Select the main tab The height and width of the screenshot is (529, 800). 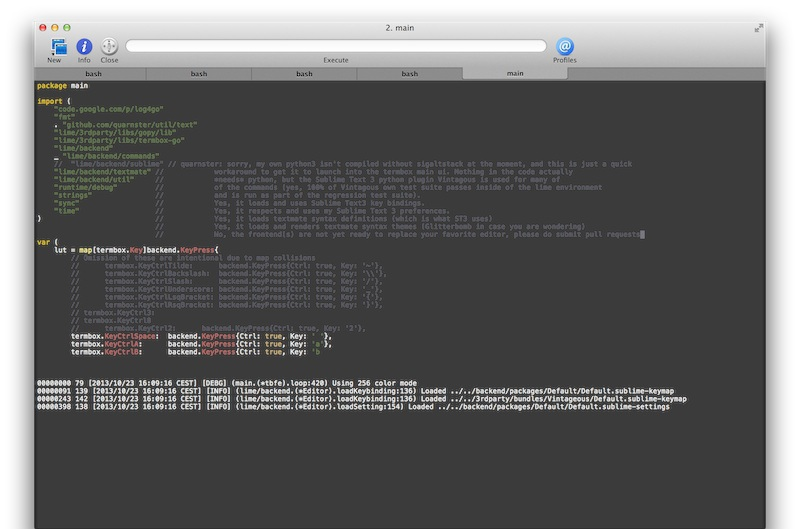(515, 73)
